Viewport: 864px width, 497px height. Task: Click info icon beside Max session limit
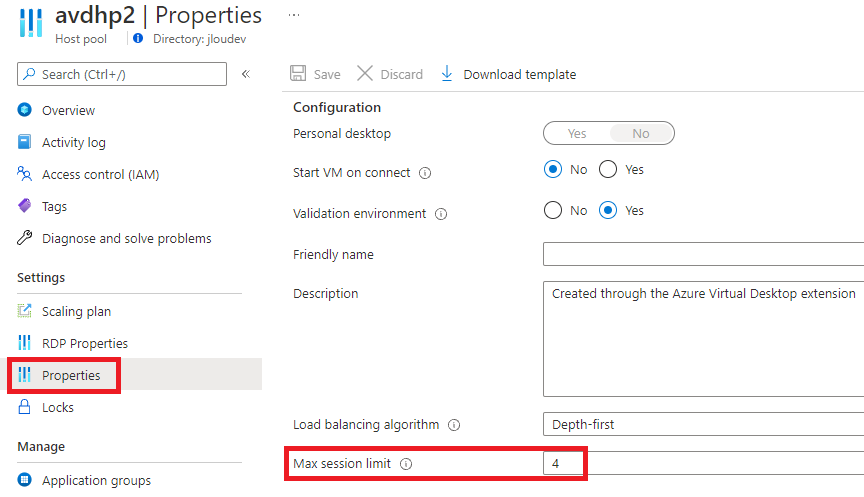(x=406, y=464)
